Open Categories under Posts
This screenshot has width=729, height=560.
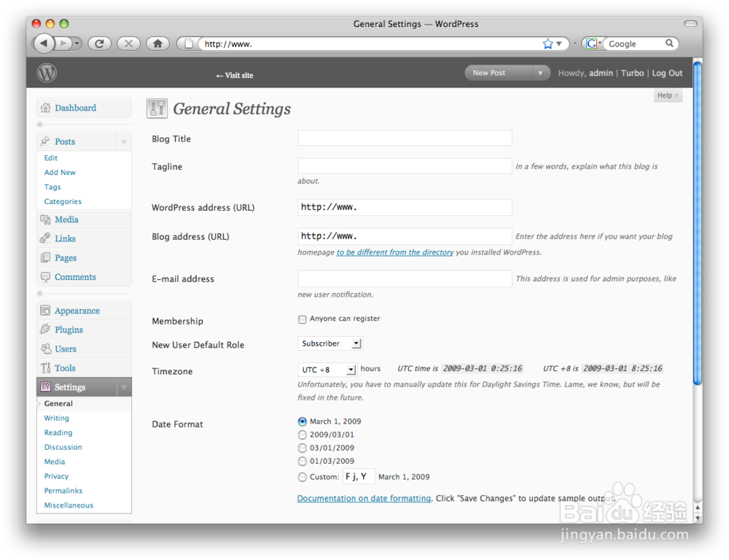pyautogui.click(x=63, y=201)
